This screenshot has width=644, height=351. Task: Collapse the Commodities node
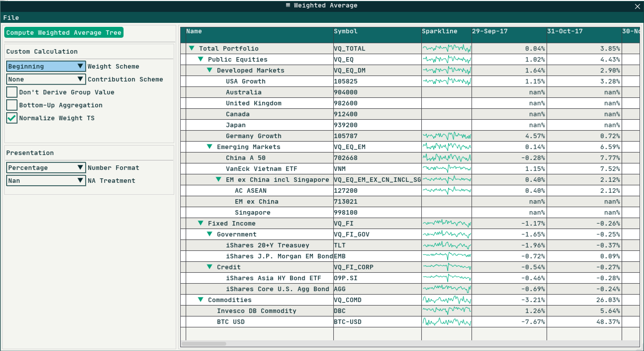201,299
